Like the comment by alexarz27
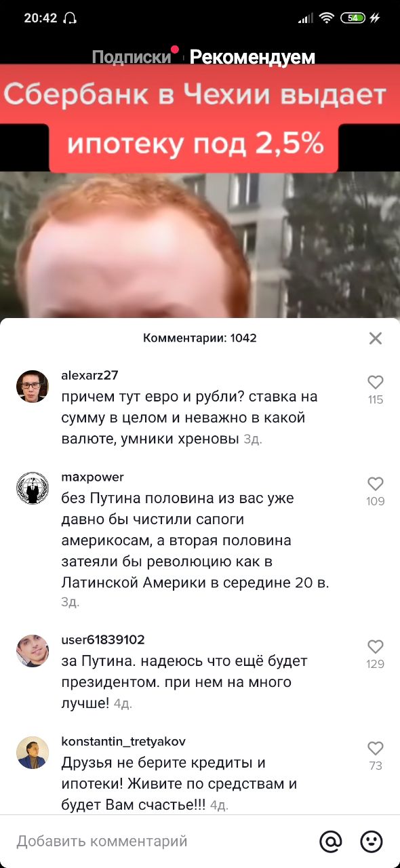This screenshot has height=868, width=400. pos(375,382)
